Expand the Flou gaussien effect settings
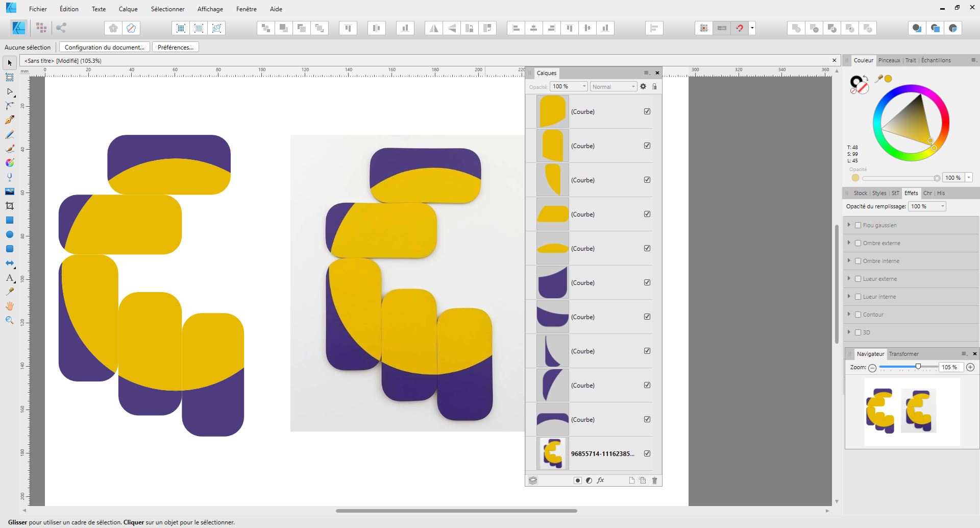Screen dimensions: 980x528 tap(849, 225)
